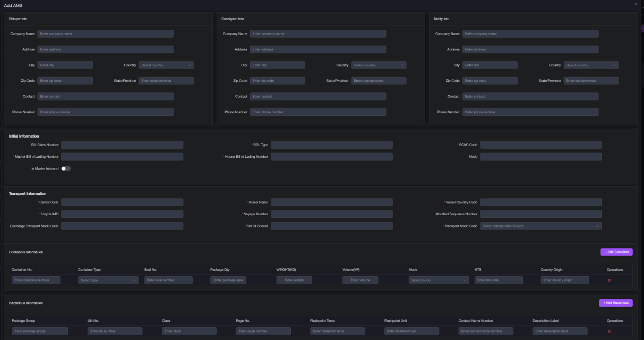Focus the Consignee Phone Number field
The image size is (644, 340).
[318, 112]
